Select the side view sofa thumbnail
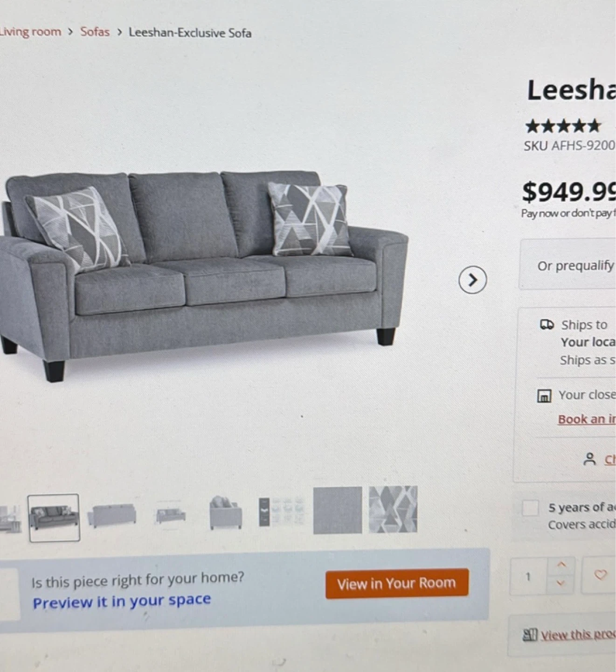This screenshot has height=672, width=616. click(226, 512)
